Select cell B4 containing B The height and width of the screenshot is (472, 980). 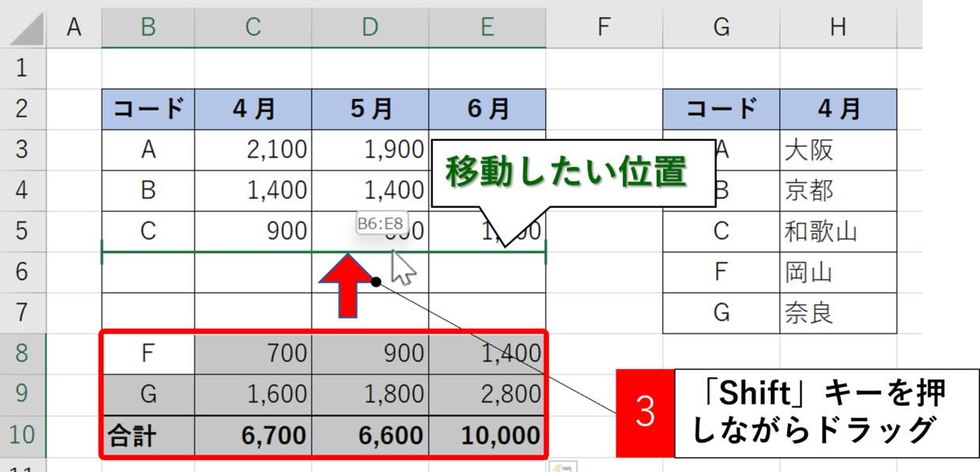[x=149, y=191]
